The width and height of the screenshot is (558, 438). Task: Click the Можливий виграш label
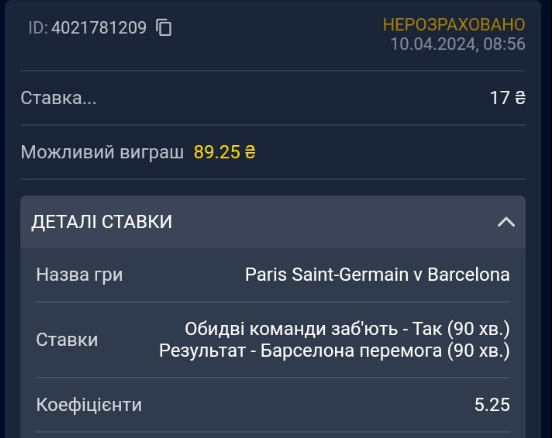(102, 152)
